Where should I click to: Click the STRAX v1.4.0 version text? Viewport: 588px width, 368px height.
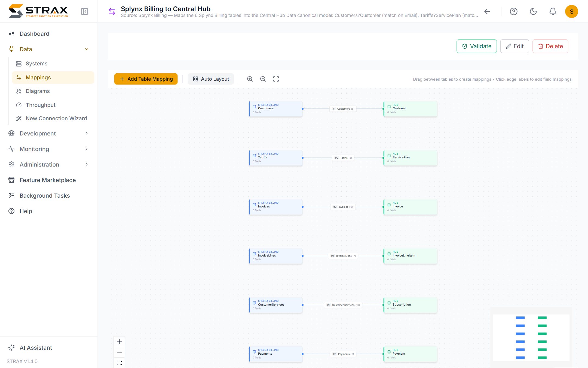(22, 361)
